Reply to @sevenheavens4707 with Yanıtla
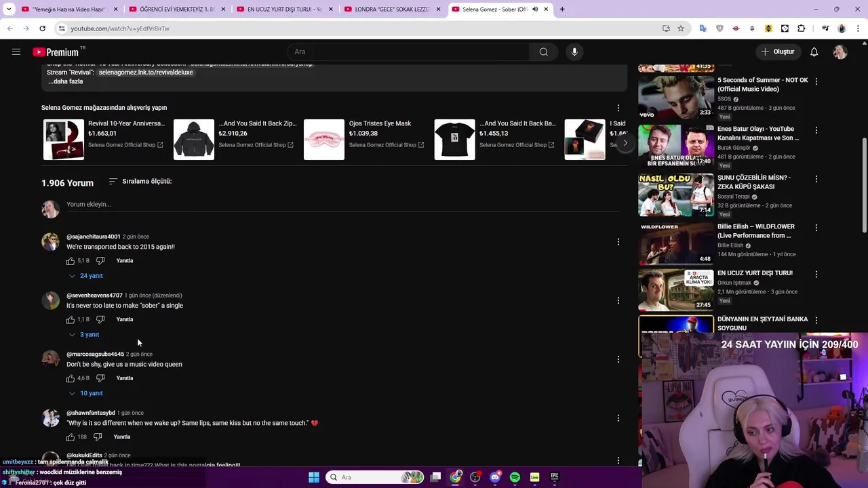Screen dimensions: 868x488 (125, 319)
